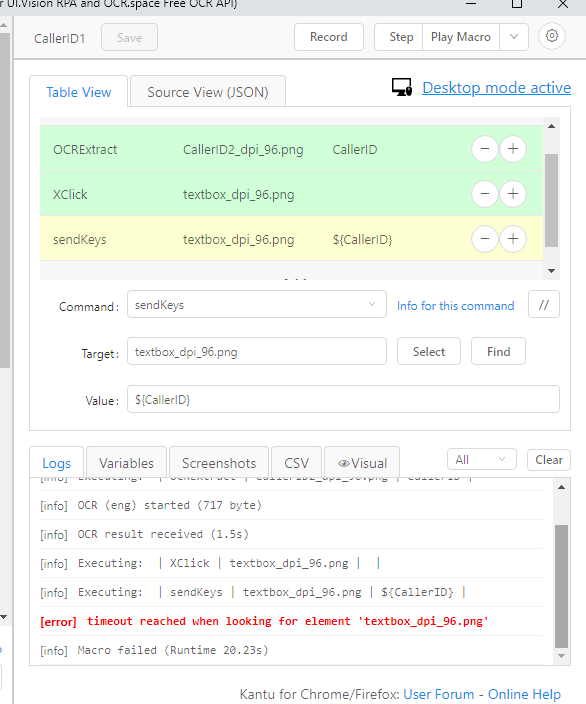The height and width of the screenshot is (704, 586).
Task: Click the log panel scroll-up arrow
Action: click(x=561, y=487)
